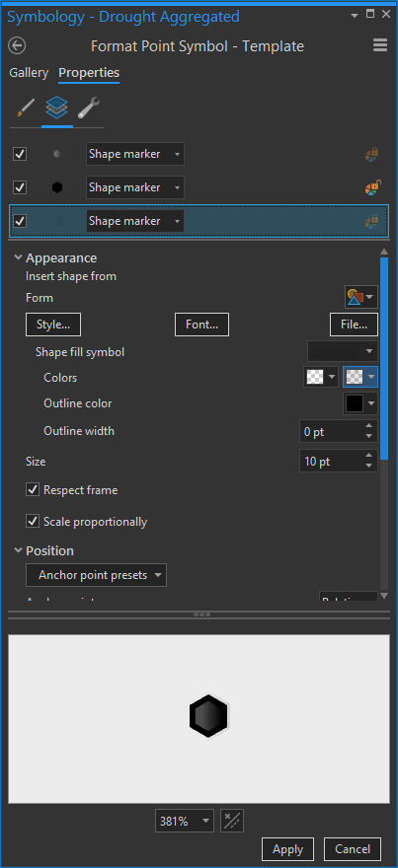Open Anchor point presets dropdown
The height and width of the screenshot is (868, 398).
pyautogui.click(x=96, y=575)
